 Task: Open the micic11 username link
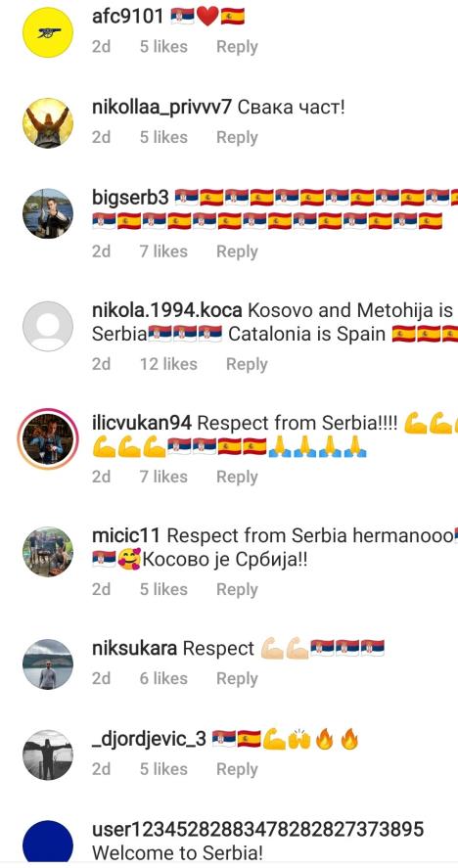pos(126,536)
